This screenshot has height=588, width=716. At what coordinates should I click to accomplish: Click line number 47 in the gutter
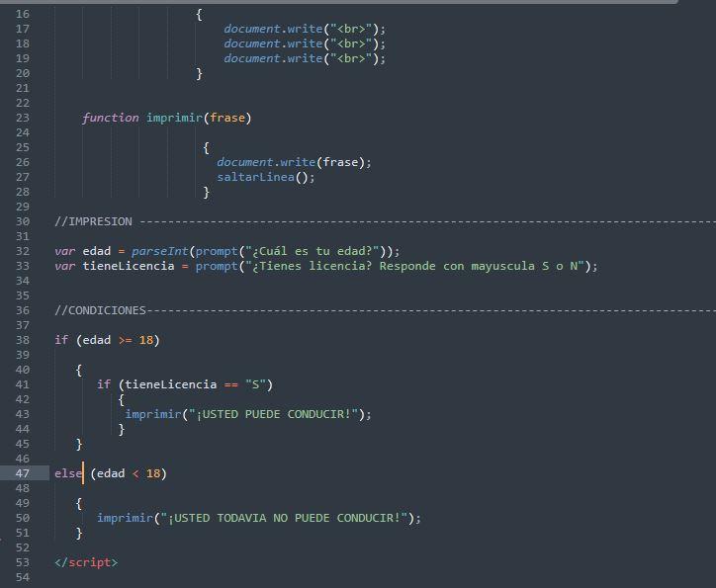(x=23, y=473)
